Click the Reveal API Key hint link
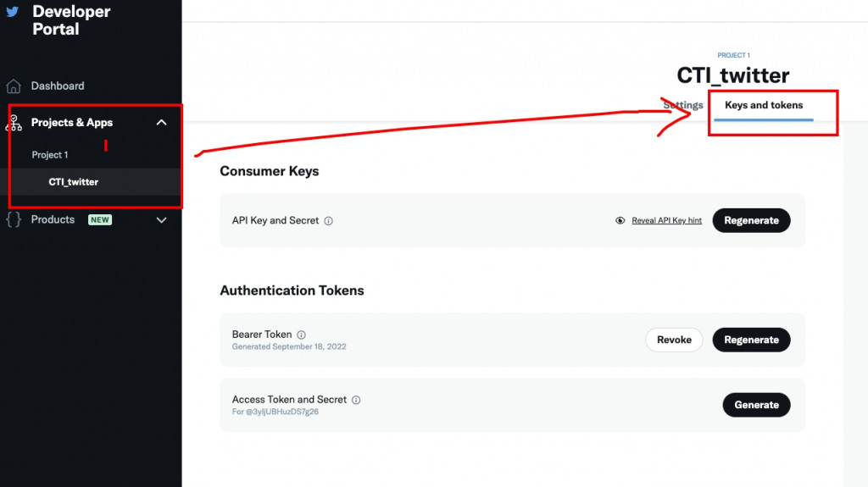 [666, 221]
